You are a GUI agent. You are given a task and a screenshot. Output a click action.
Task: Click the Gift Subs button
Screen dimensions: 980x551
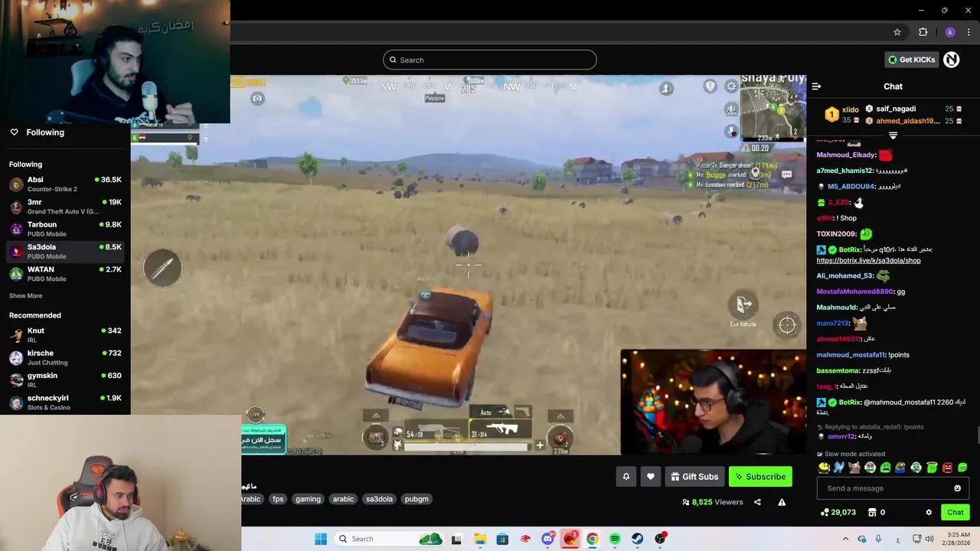[x=694, y=477]
